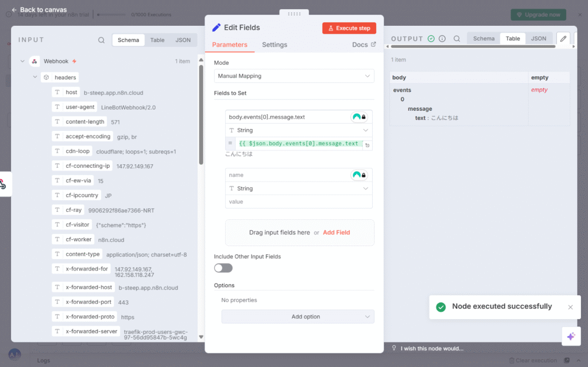588x367 pixels.
Task: Click the Add Field link
Action: 336,233
